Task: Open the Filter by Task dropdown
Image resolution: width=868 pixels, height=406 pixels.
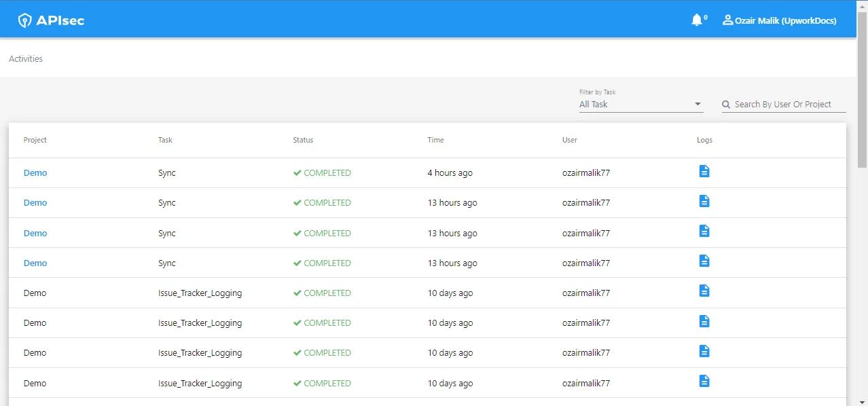Action: click(641, 105)
